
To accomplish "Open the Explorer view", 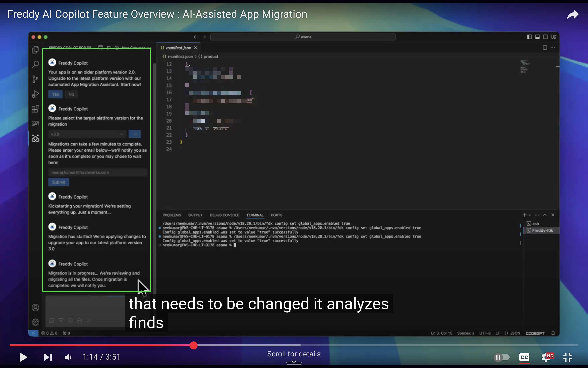I will pos(35,49).
